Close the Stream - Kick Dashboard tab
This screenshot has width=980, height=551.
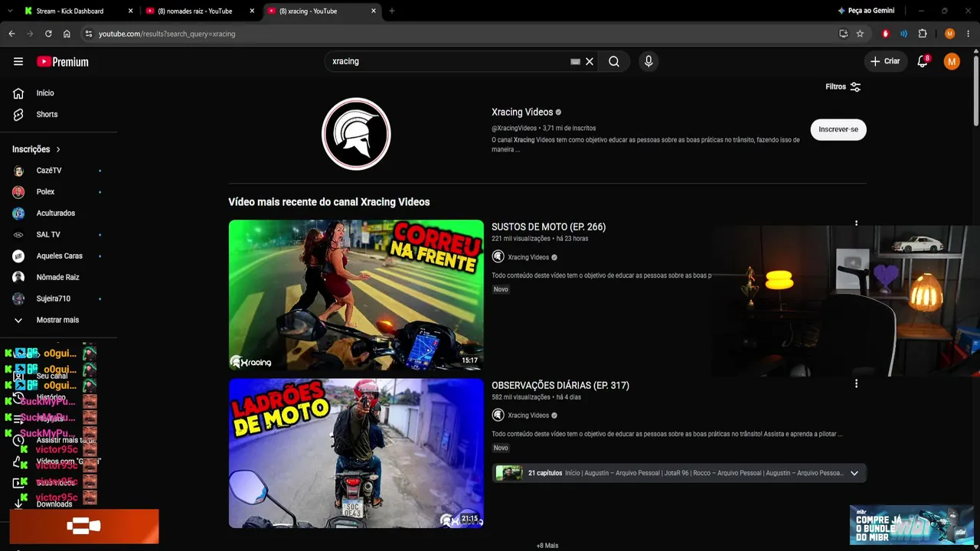pos(131,11)
